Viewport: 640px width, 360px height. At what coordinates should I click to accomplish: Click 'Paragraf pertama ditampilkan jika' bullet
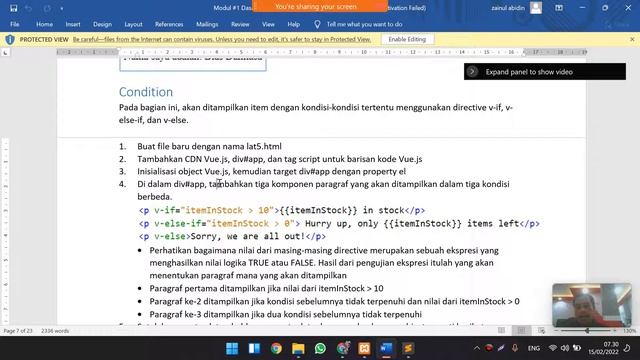266,289
